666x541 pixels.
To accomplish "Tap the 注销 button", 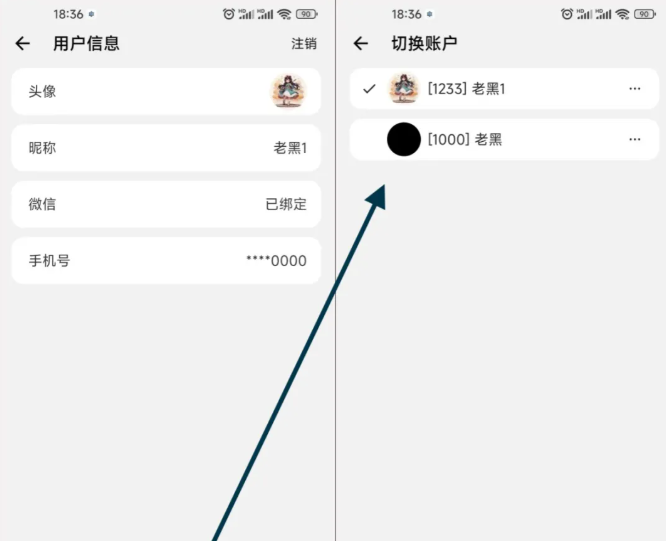I will [304, 44].
